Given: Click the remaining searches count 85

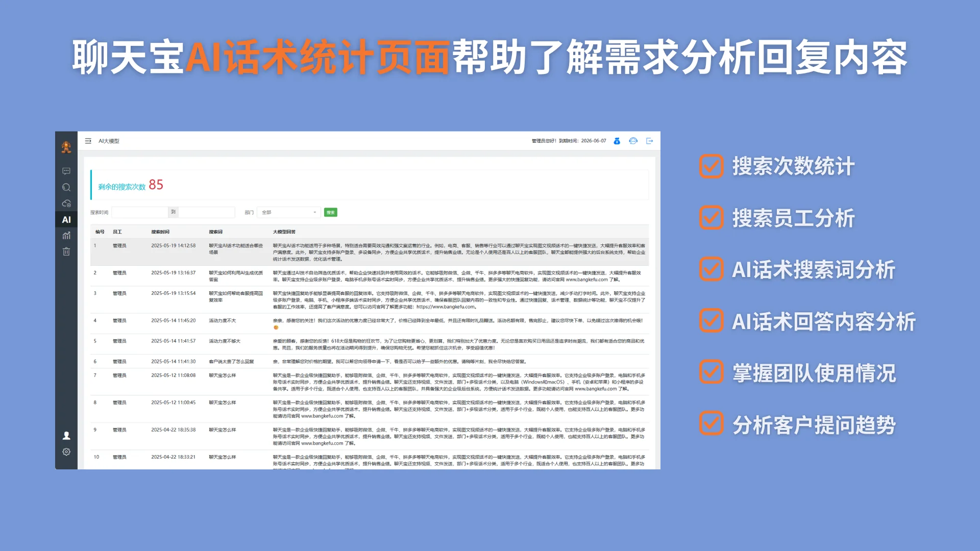Looking at the screenshot, I should click(156, 185).
